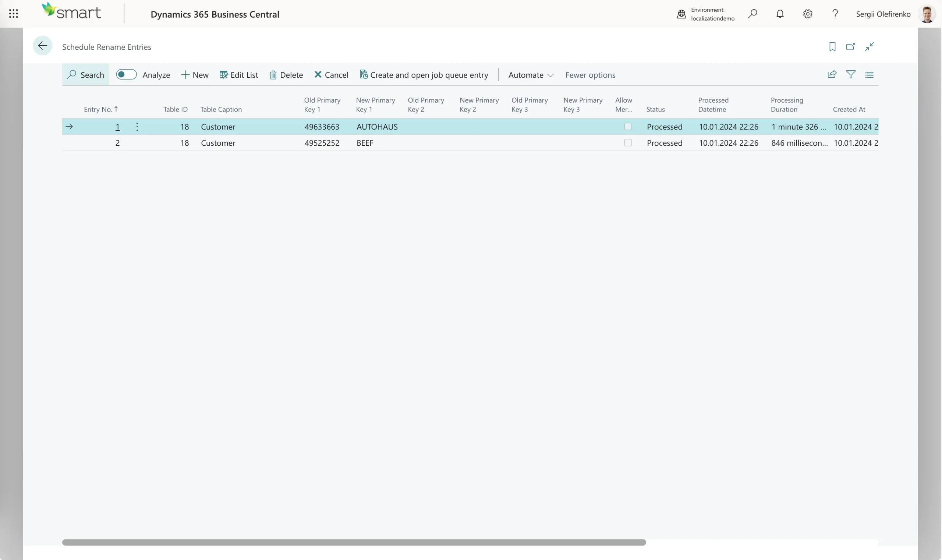The height and width of the screenshot is (560, 942).
Task: Open entry number 1 link
Action: [x=117, y=127]
